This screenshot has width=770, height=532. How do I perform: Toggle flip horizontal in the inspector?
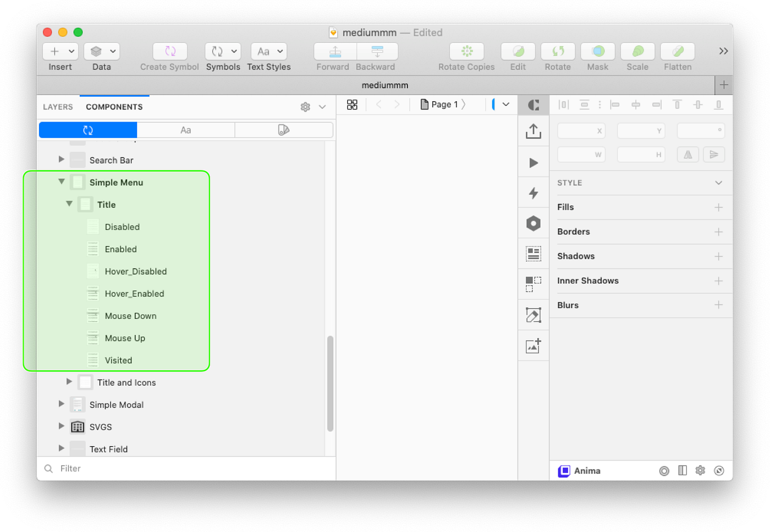point(687,155)
